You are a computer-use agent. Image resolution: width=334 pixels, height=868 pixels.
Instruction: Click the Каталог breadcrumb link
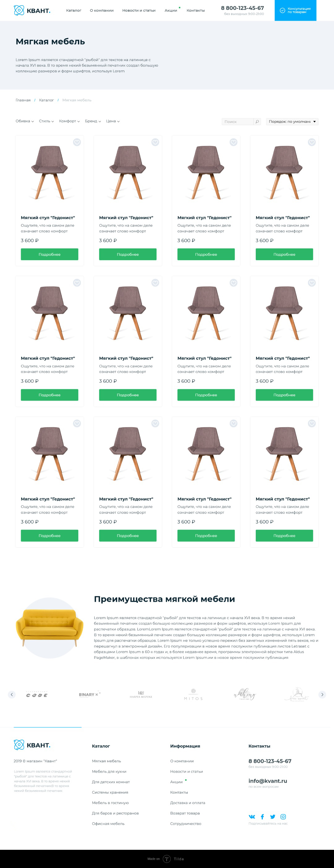point(46,100)
